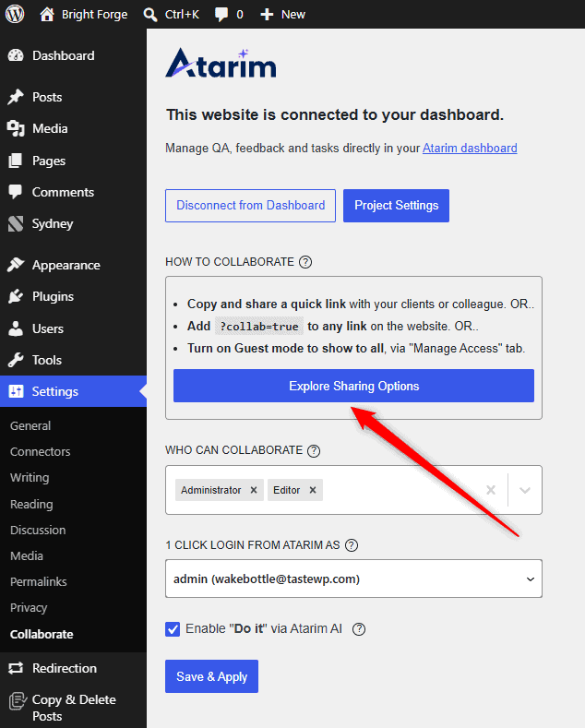Remove the Editor role tag
Screen dimensions: 585x728
[313, 490]
